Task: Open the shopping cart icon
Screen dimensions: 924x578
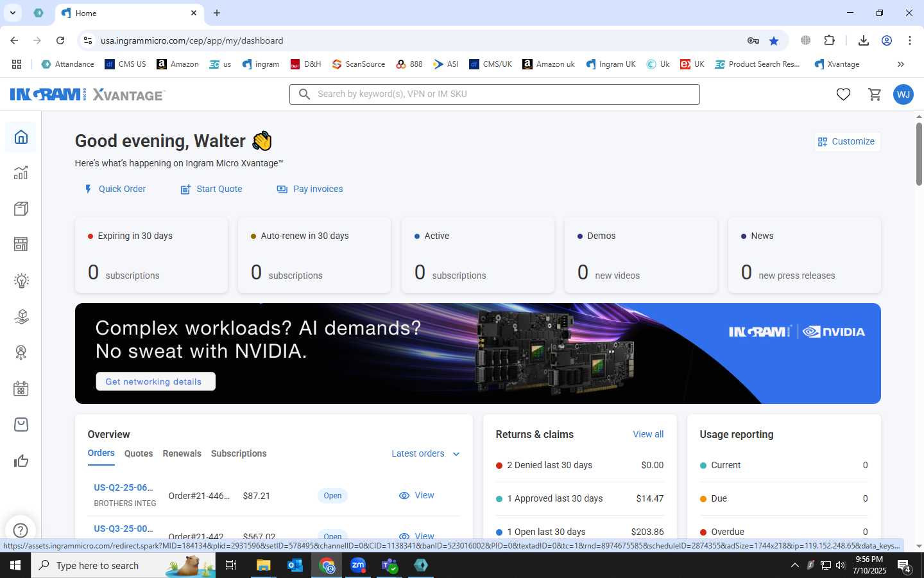Action: click(x=875, y=94)
